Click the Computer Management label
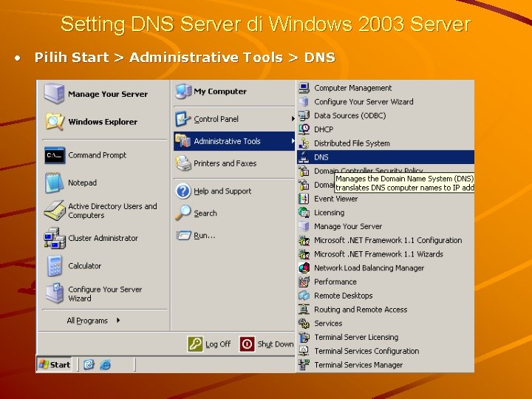This screenshot has height=399, width=532. click(353, 88)
